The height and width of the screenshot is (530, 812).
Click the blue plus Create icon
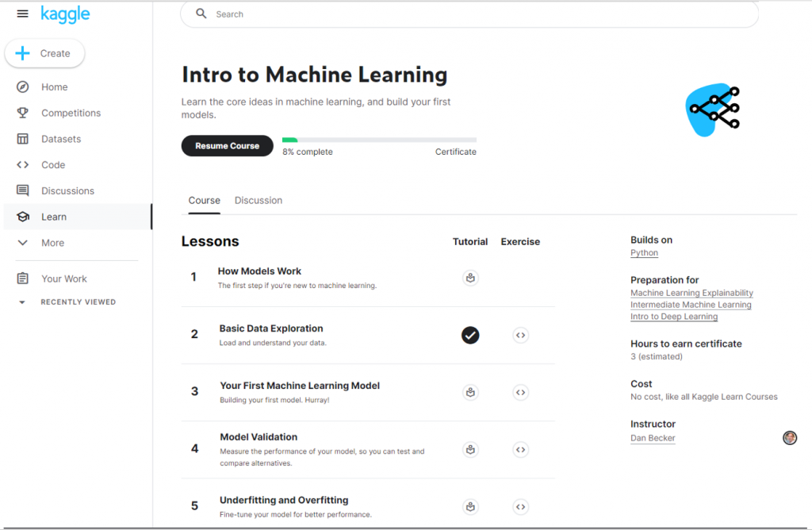coord(22,53)
